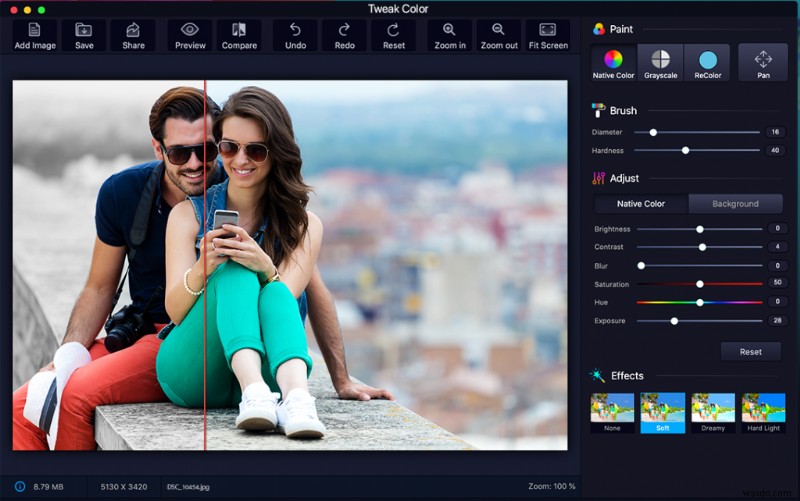Click the Reset button under Exposure

pos(750,352)
